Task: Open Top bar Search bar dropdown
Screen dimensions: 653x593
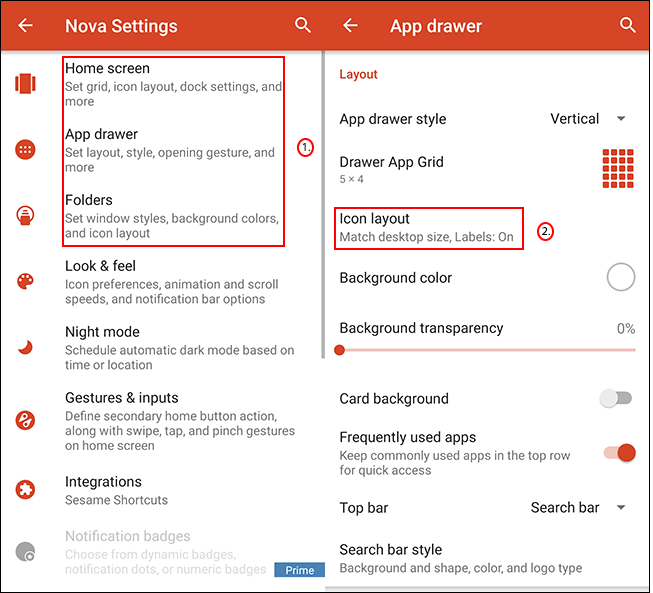Action: pos(578,508)
